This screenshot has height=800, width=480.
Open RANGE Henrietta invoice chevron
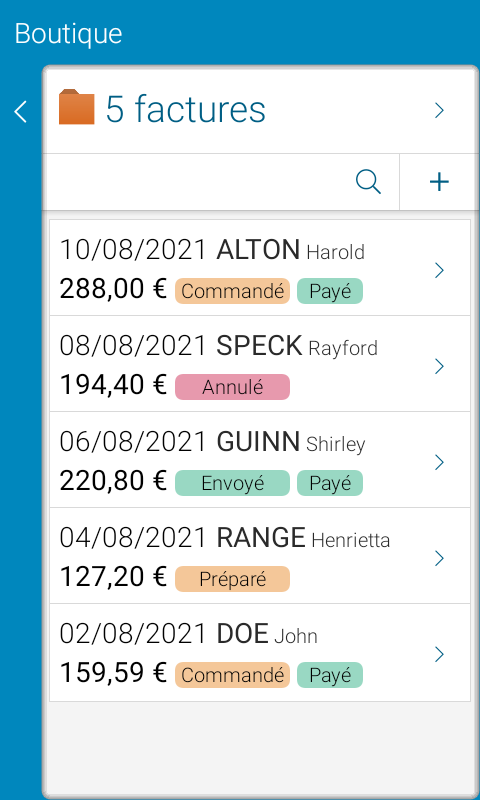[439, 558]
